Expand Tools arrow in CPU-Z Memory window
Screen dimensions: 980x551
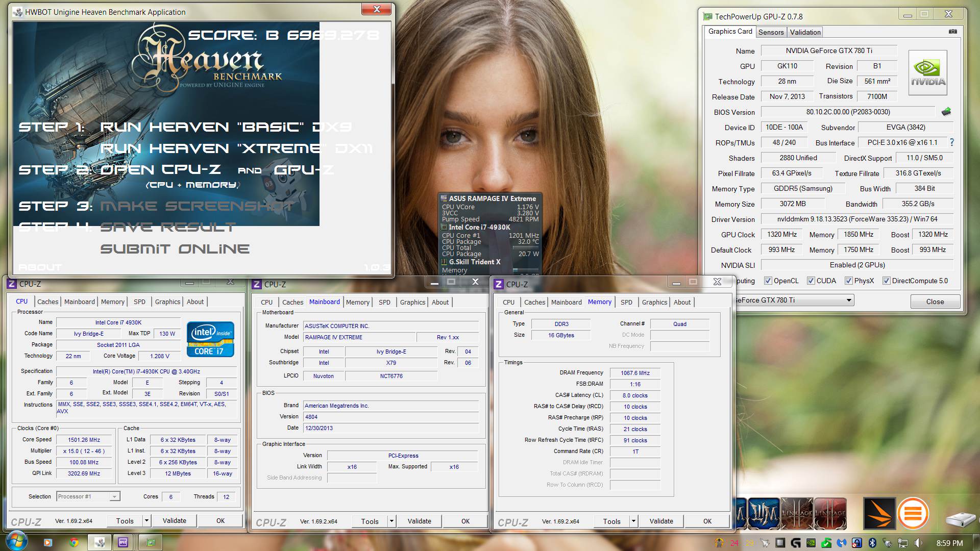pos(633,521)
